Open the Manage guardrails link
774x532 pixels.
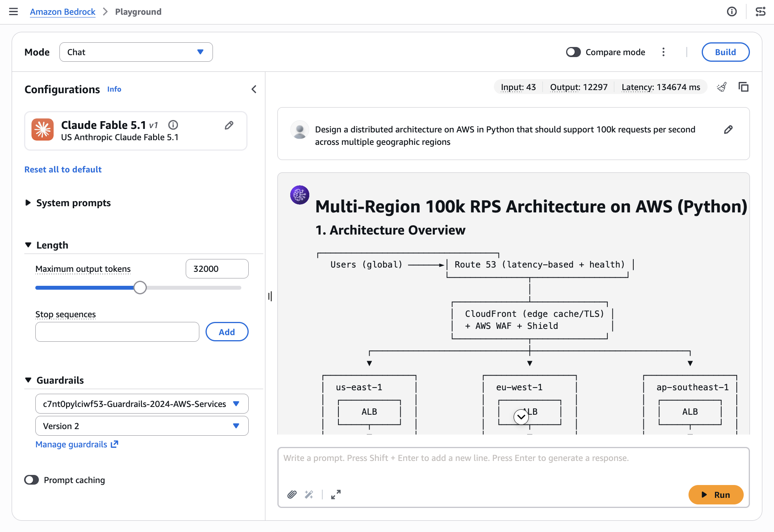pyautogui.click(x=77, y=444)
